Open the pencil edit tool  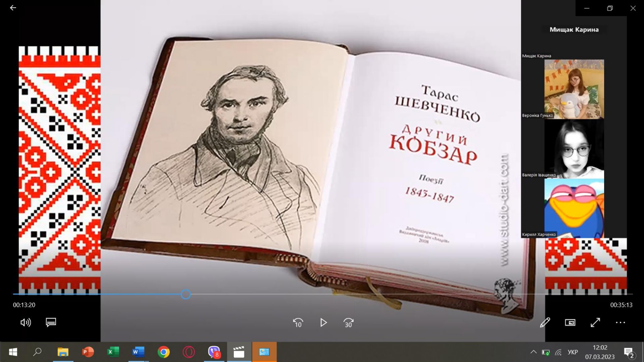545,323
